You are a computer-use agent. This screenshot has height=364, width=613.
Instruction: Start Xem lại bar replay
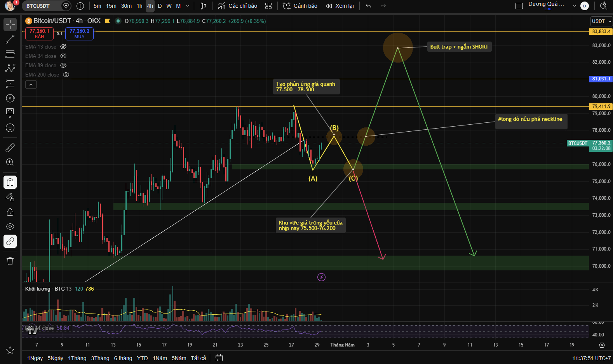pos(340,6)
